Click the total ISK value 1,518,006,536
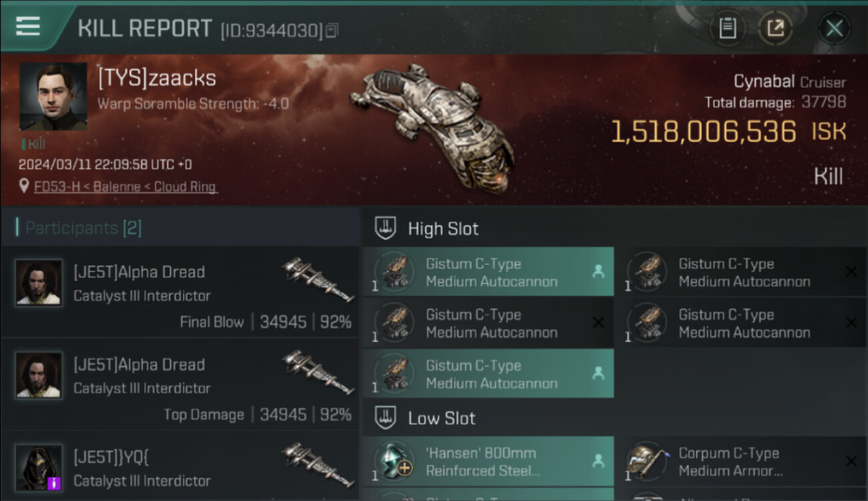Screen dimensions: 868x501 click(x=704, y=132)
